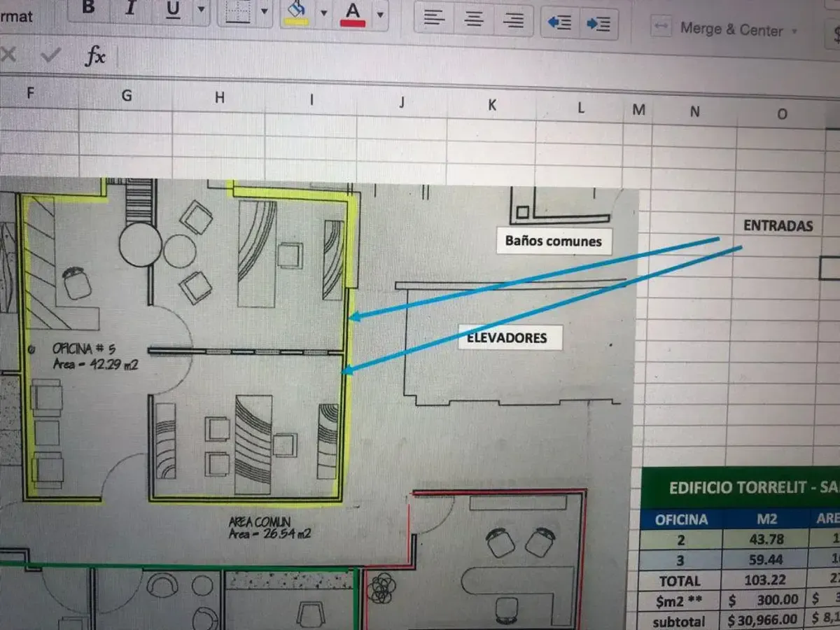Select oficina number 3 cell

click(680, 560)
